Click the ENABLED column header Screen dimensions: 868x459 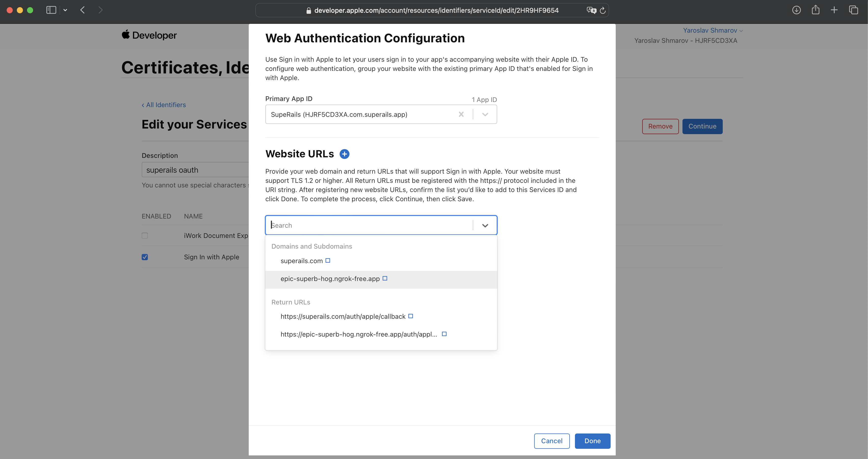(156, 216)
